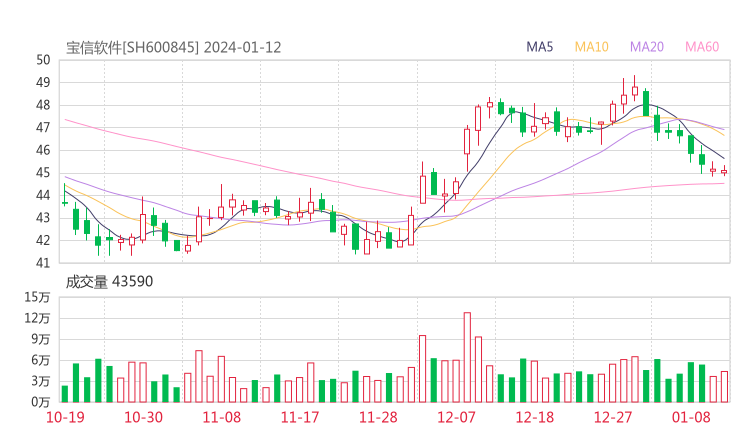Select the 10-30 date label

point(143,417)
